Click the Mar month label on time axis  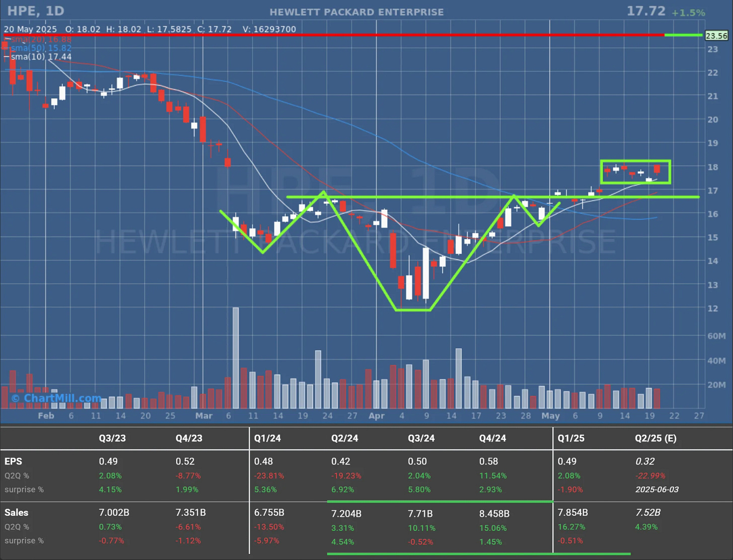[x=204, y=416]
